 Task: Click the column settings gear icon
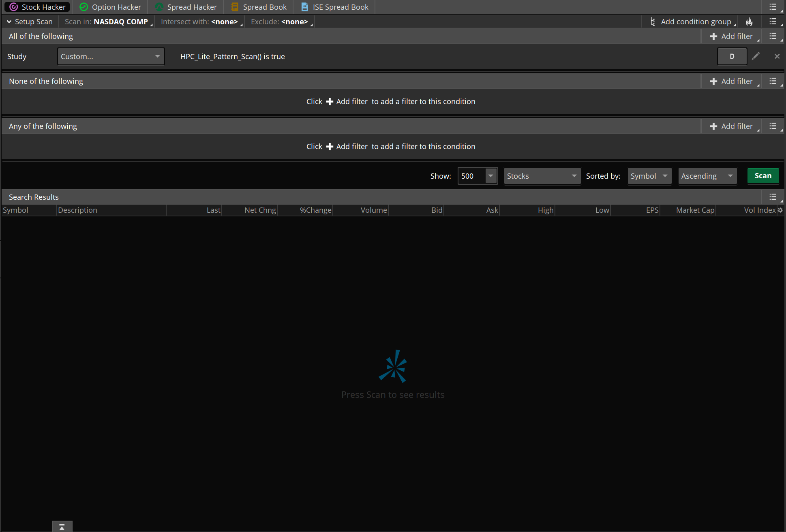(x=780, y=210)
